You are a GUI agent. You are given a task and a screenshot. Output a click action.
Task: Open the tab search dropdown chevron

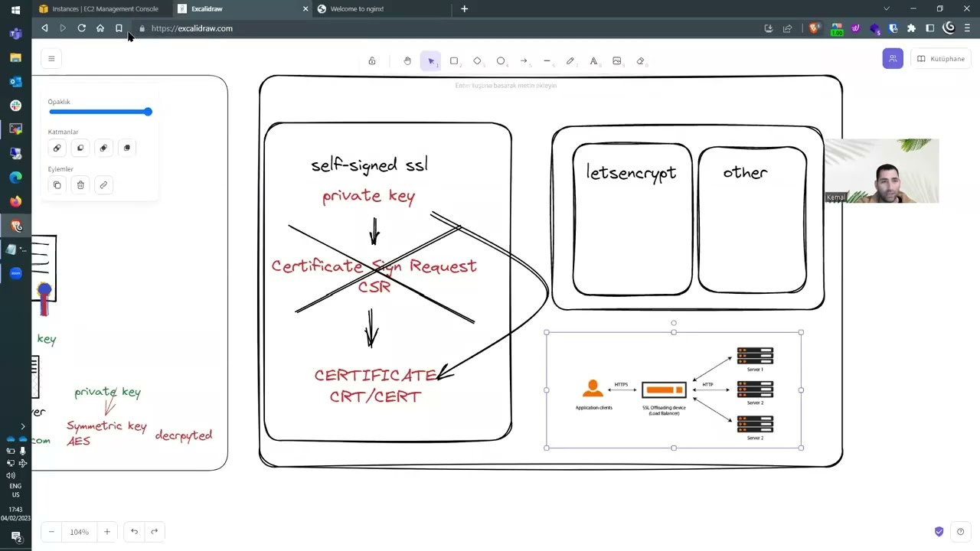887,9
